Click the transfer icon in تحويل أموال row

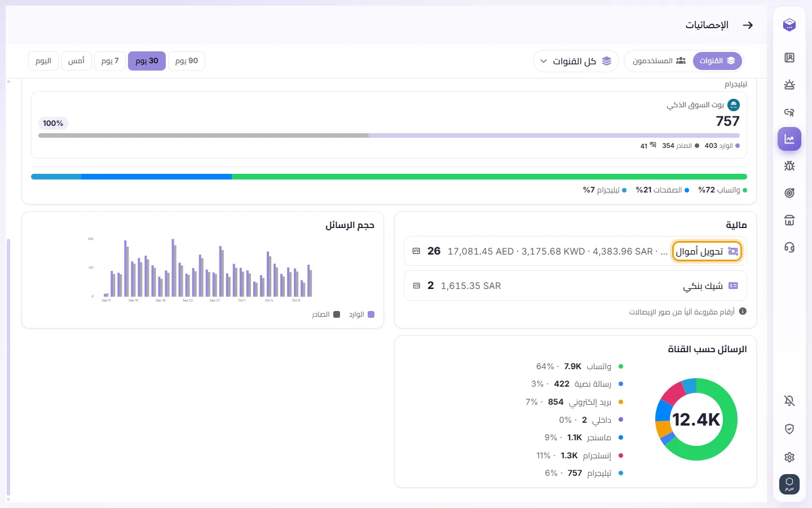(x=733, y=251)
